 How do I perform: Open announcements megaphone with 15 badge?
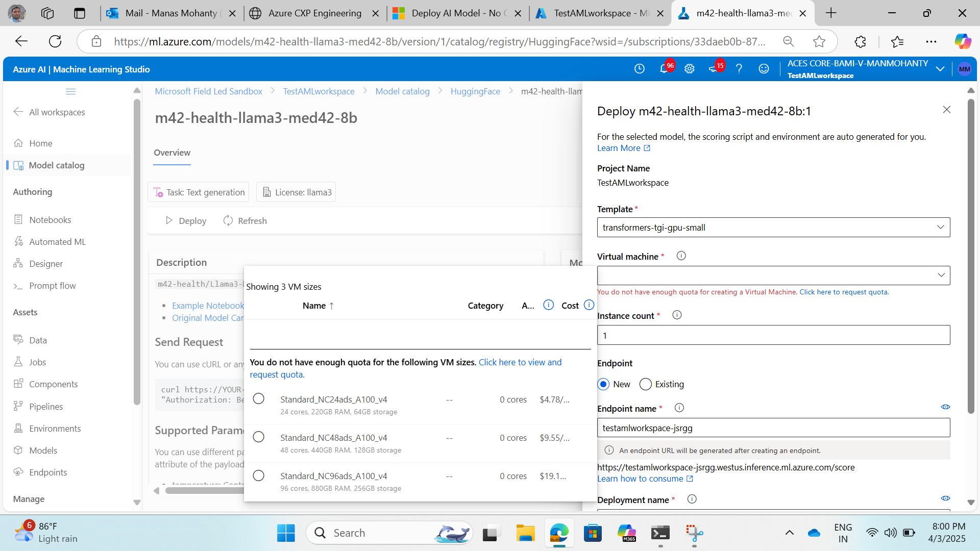point(714,69)
